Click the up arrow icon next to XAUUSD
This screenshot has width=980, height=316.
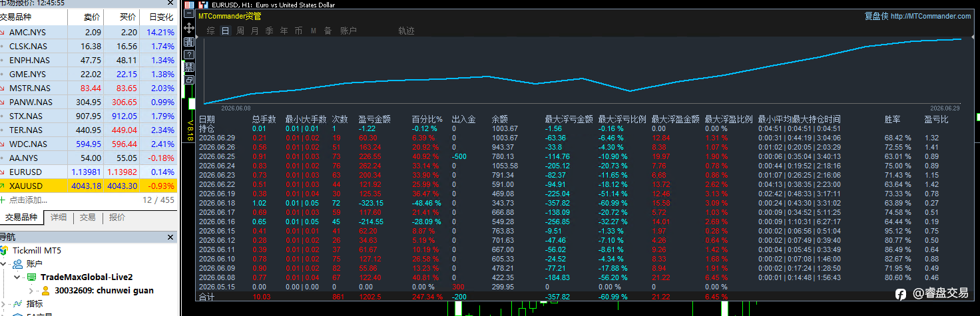3,186
